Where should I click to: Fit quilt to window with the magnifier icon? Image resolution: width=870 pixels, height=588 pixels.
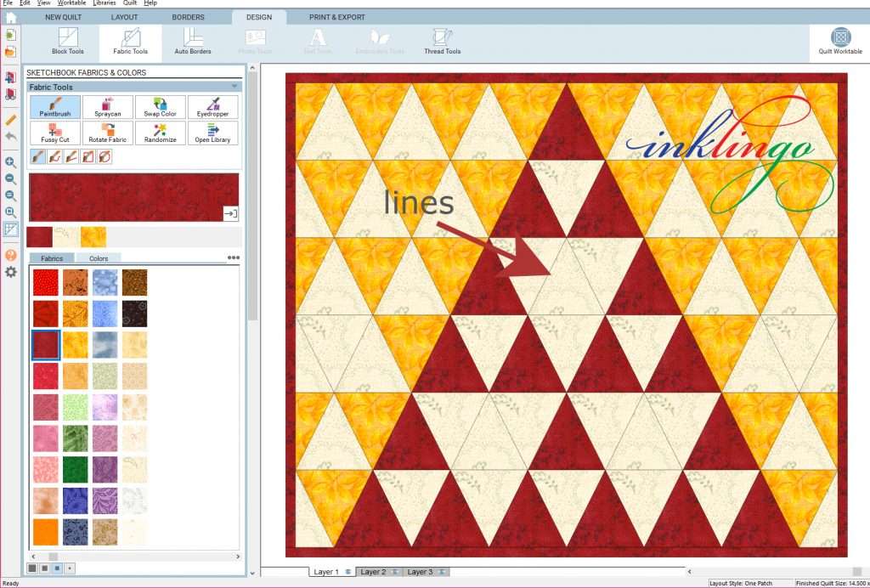10,212
